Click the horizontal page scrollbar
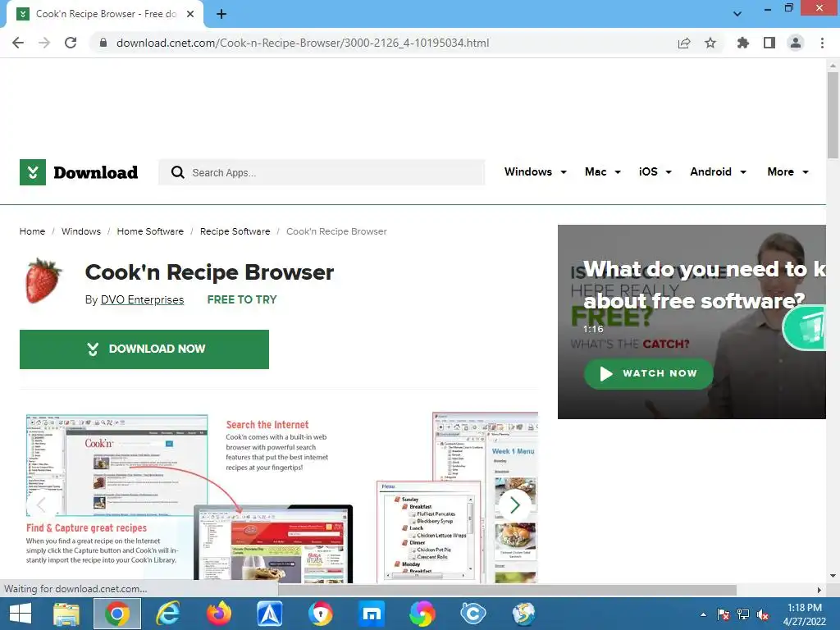840x630 pixels. click(507, 590)
